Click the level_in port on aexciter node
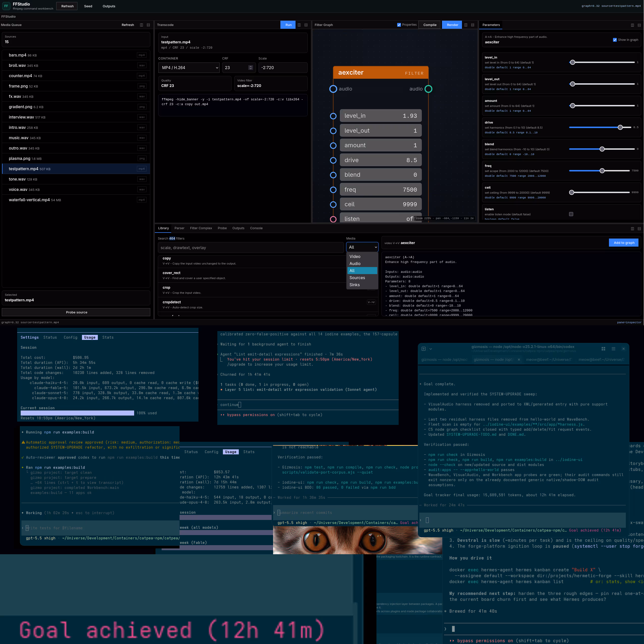Image resolution: width=644 pixels, height=644 pixels. pos(333,116)
